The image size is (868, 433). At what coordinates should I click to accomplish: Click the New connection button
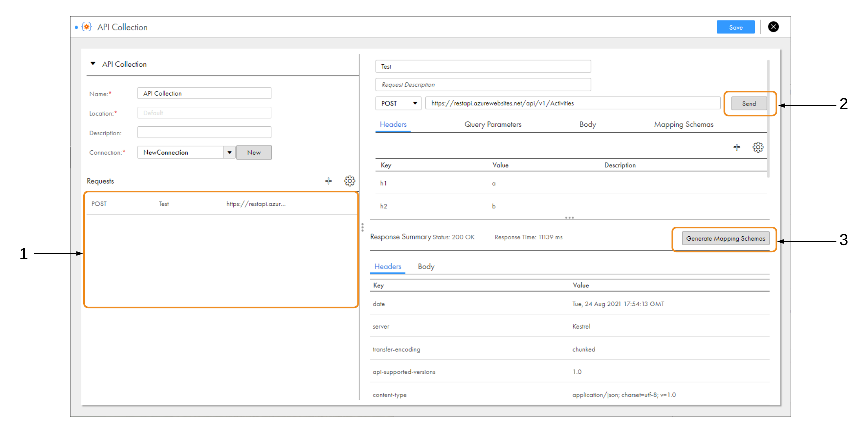point(253,152)
